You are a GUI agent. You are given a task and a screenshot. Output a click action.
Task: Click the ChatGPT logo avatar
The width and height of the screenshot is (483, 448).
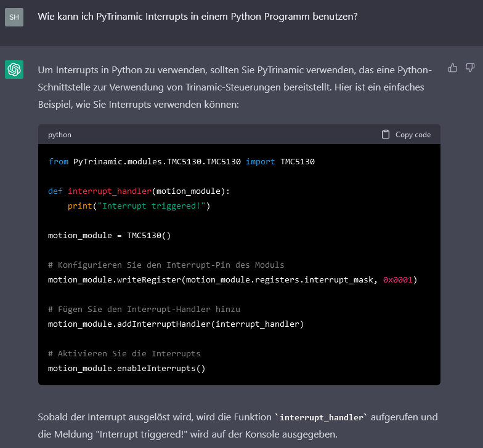coord(14,70)
